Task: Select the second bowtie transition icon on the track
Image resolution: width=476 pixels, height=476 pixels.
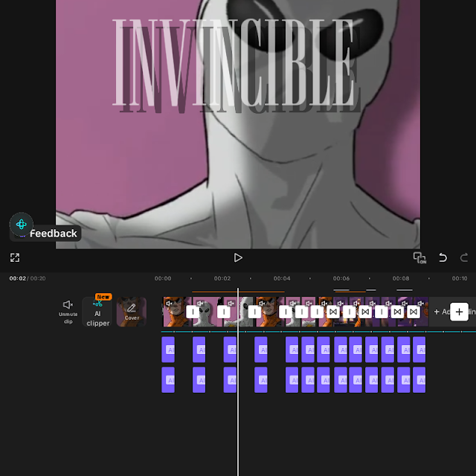Action: (x=365, y=312)
